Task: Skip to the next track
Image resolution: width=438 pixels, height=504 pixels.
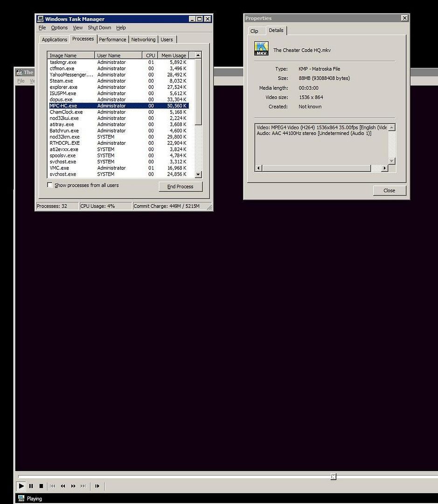Action: (83, 486)
